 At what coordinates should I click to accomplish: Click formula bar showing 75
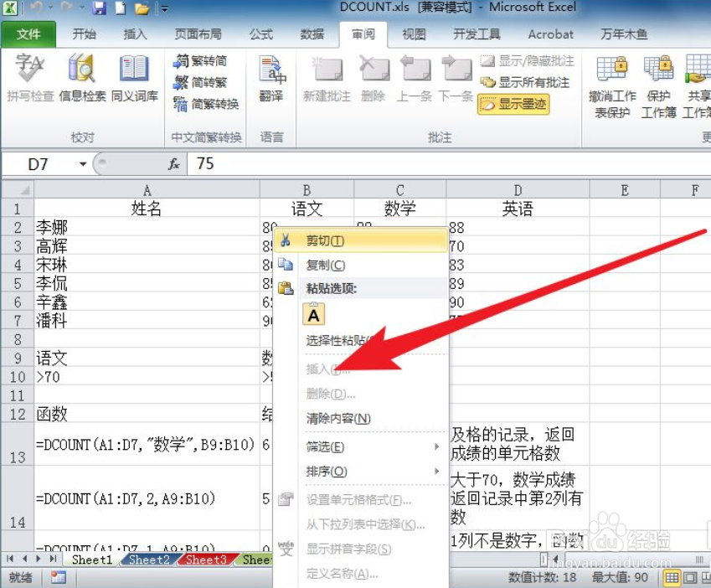[x=450, y=163]
